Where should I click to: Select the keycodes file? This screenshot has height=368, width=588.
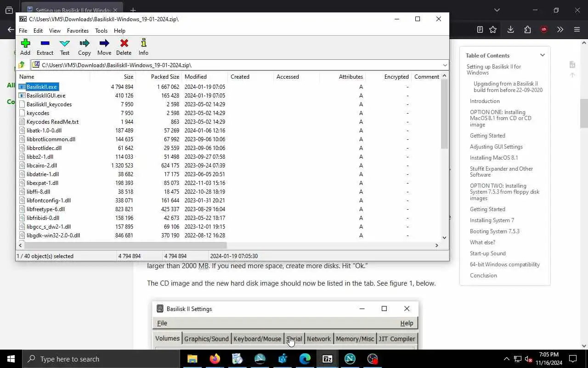point(38,113)
